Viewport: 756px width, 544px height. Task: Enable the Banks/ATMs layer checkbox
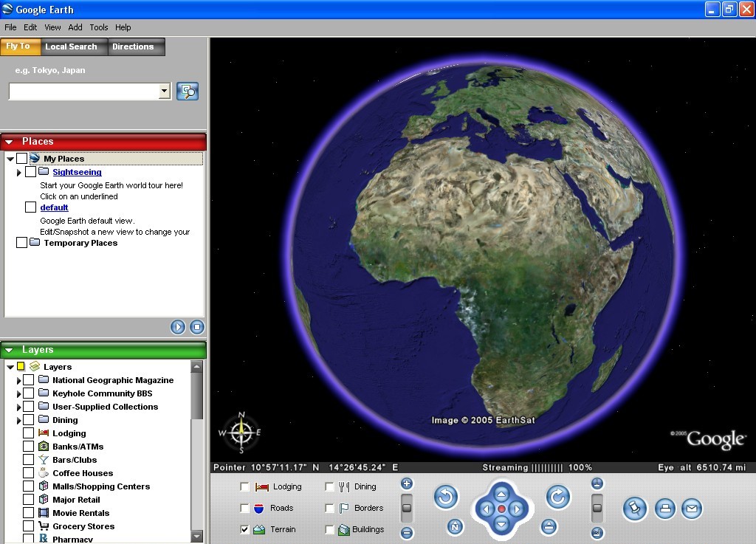coord(29,447)
